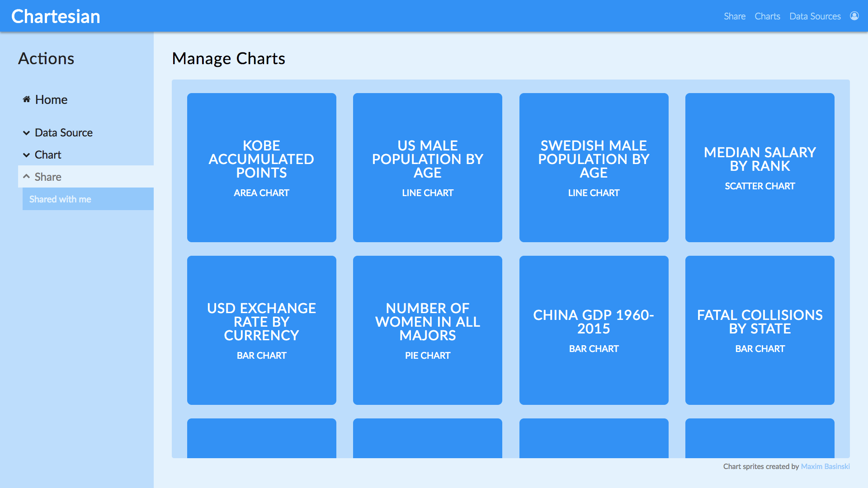Screen dimensions: 868x488
Task: Open China GDP 1960-2015 bar chart
Action: click(594, 330)
